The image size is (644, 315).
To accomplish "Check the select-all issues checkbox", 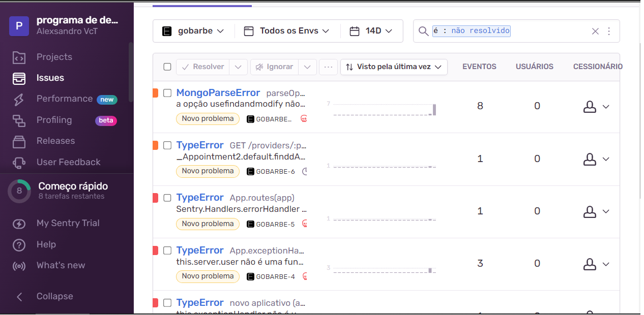I will [x=167, y=67].
